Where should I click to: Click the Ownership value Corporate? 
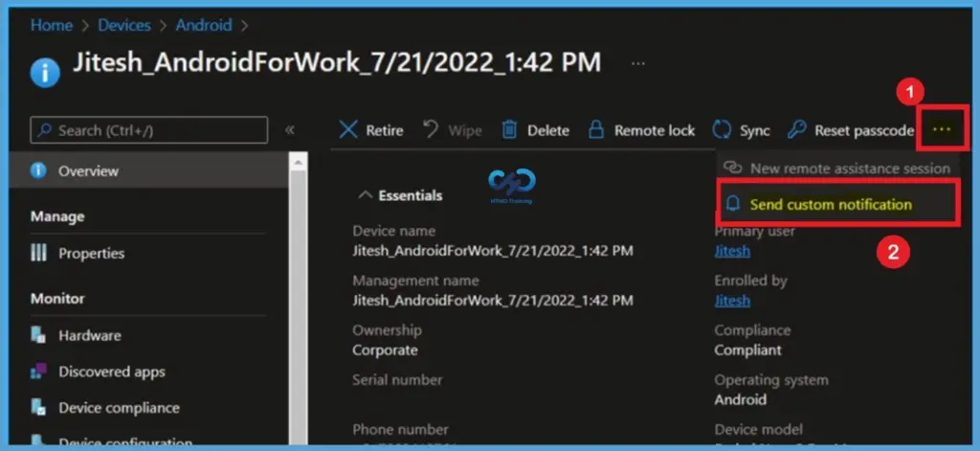pyautogui.click(x=385, y=350)
